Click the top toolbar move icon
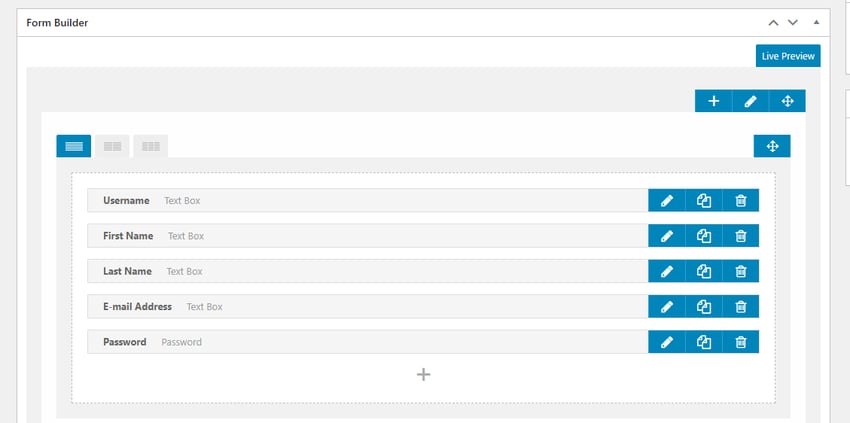This screenshot has height=423, width=850. 787,101
